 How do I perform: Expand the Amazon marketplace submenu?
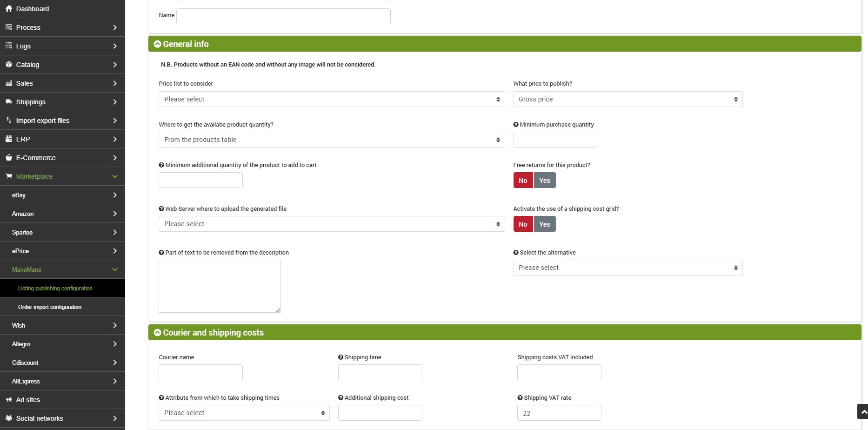[62, 214]
